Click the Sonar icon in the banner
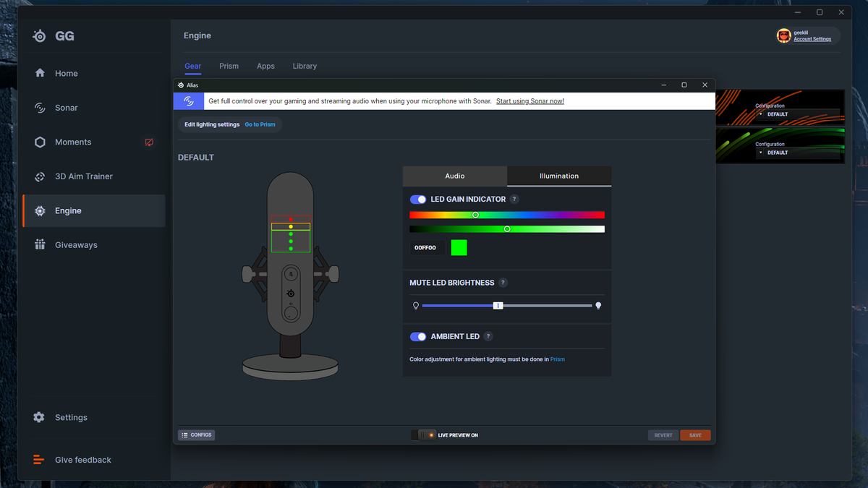Screen dimensions: 868x488 pyautogui.click(x=189, y=101)
